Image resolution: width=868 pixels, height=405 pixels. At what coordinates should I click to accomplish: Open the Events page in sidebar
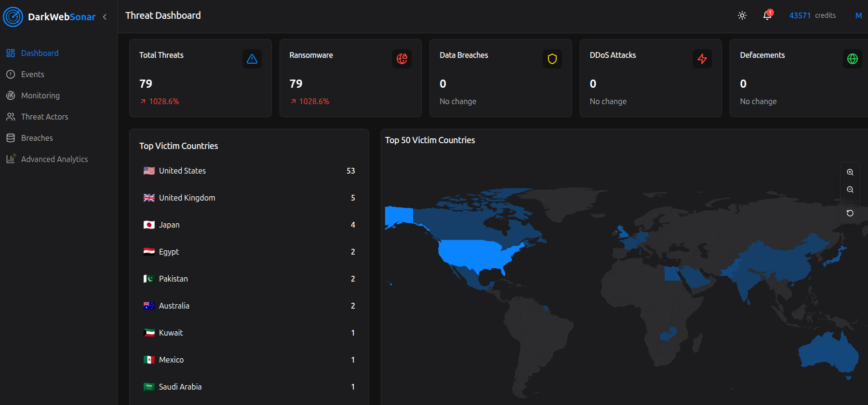pyautogui.click(x=32, y=74)
